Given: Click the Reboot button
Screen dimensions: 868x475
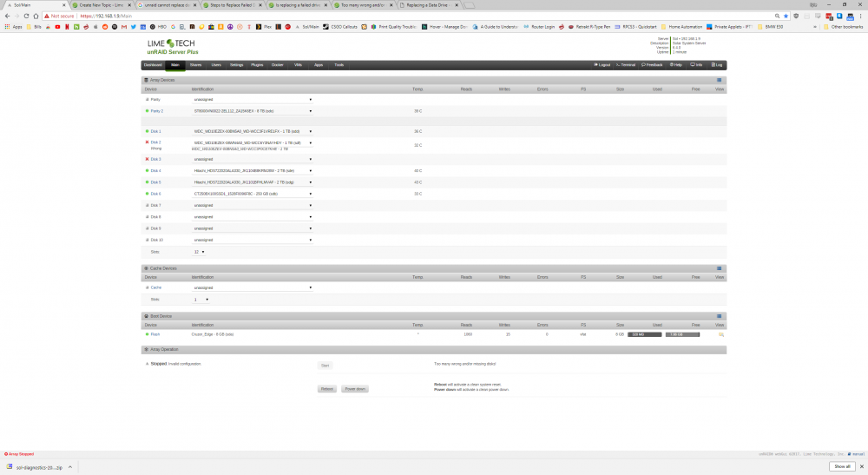Looking at the screenshot, I should (327, 389).
